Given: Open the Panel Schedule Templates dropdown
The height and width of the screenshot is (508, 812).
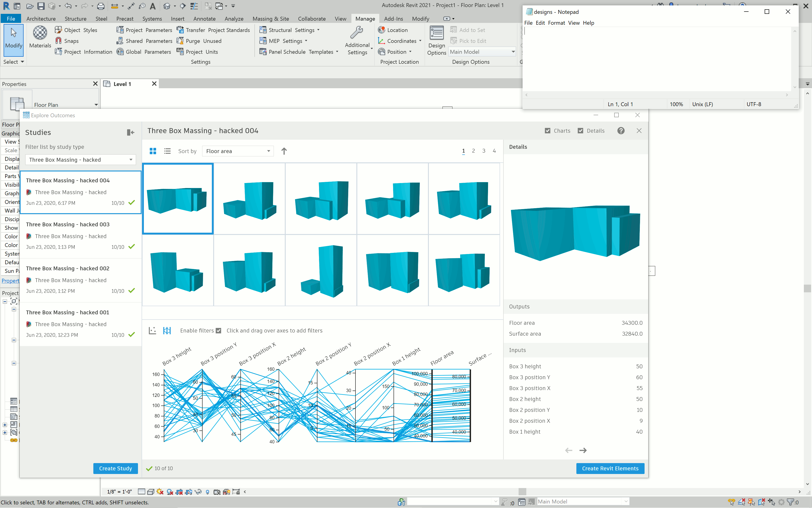Looking at the screenshot, I should [299, 52].
